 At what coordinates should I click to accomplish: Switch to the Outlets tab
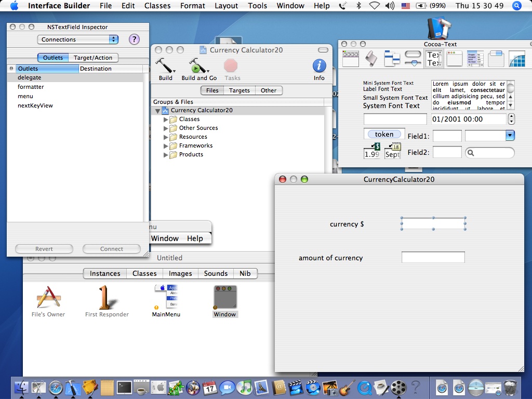tap(53, 58)
